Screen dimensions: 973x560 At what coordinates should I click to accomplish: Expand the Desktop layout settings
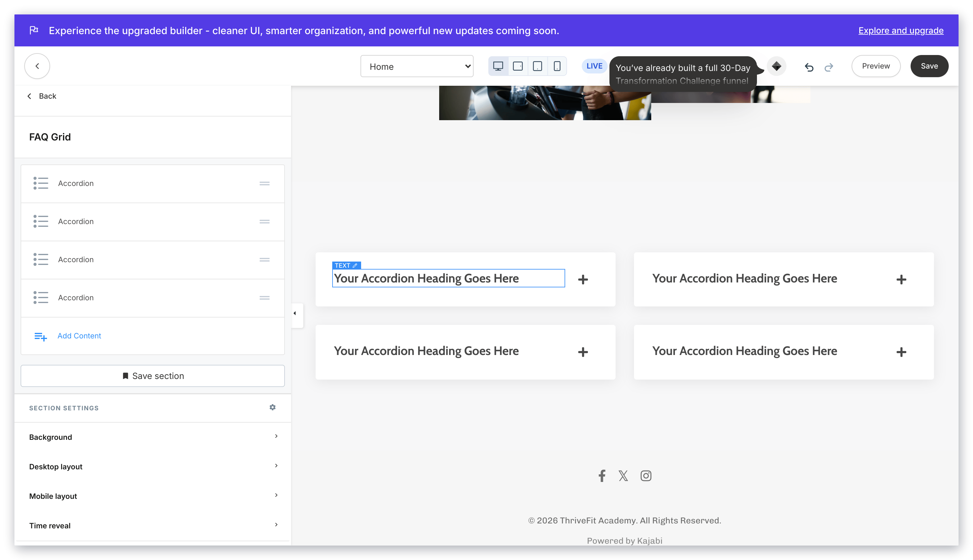click(153, 467)
